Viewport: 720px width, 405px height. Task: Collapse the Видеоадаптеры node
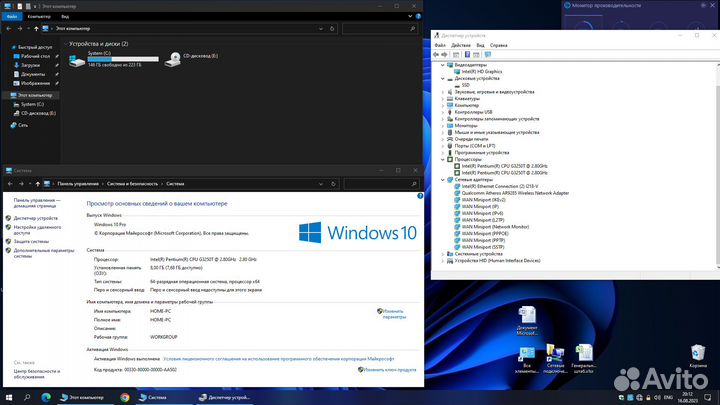pos(443,65)
